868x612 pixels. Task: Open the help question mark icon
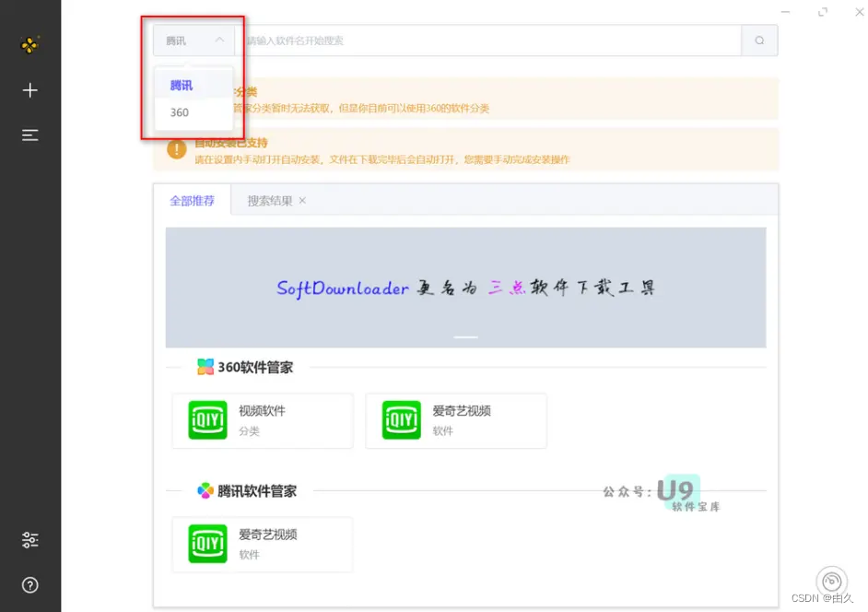coord(29,585)
